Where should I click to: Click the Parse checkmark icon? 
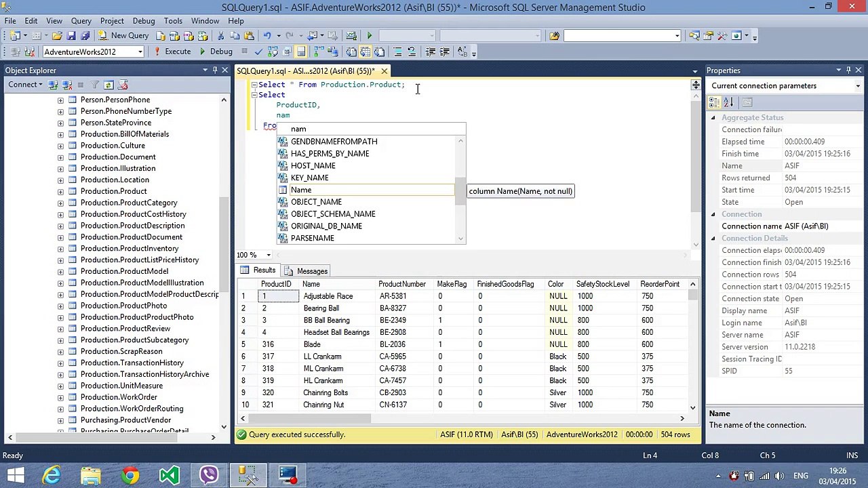click(258, 52)
